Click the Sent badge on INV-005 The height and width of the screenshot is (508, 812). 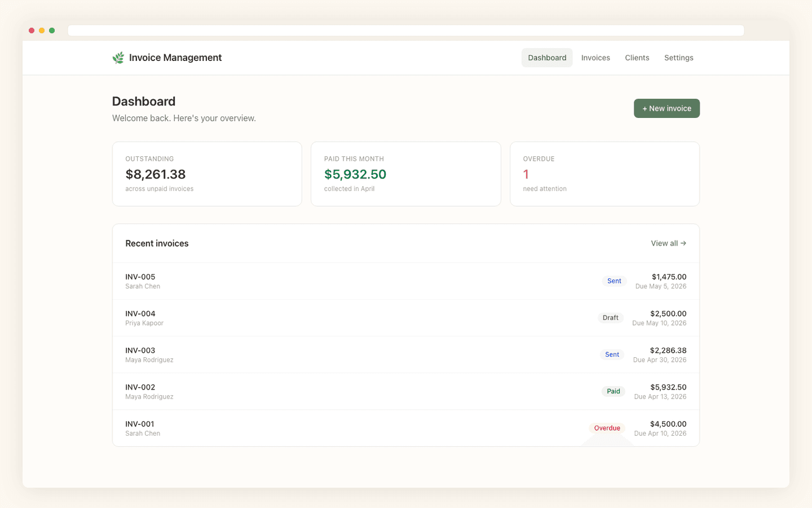(614, 281)
